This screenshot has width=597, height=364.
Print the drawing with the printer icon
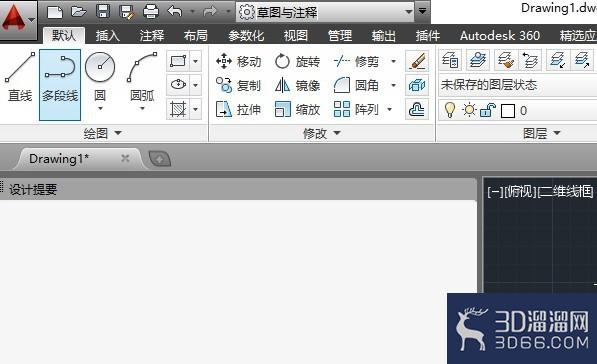[x=151, y=12]
